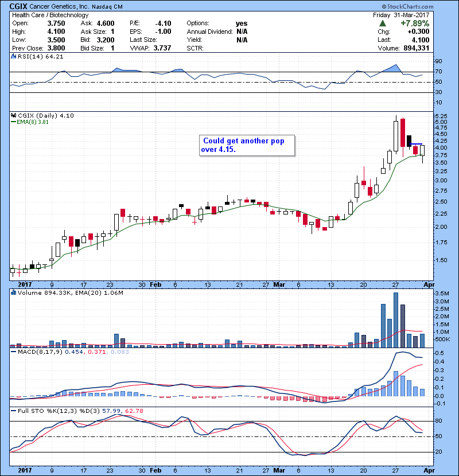This screenshot has width=459, height=476.
Task: Click the CGIX ticker symbol title
Action: (x=18, y=6)
